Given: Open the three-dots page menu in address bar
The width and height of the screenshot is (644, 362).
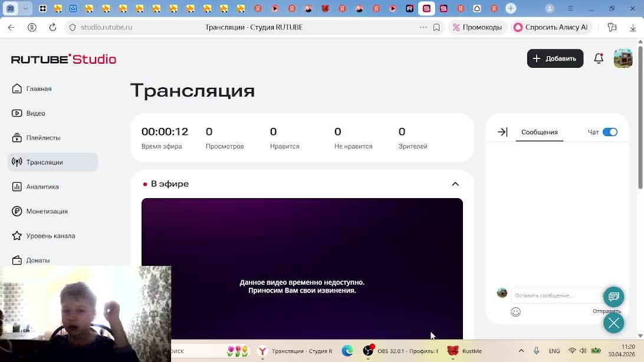Looking at the screenshot, I should click(x=423, y=27).
